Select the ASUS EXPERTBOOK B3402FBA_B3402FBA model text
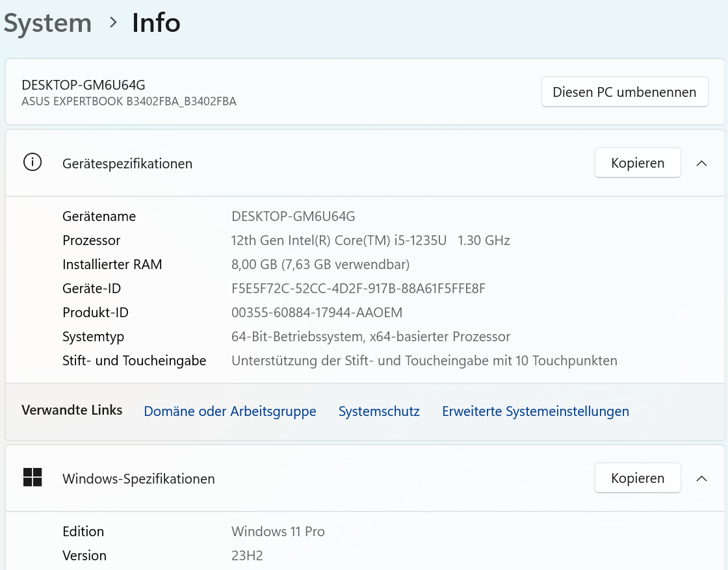The width and height of the screenshot is (728, 570). [x=129, y=101]
